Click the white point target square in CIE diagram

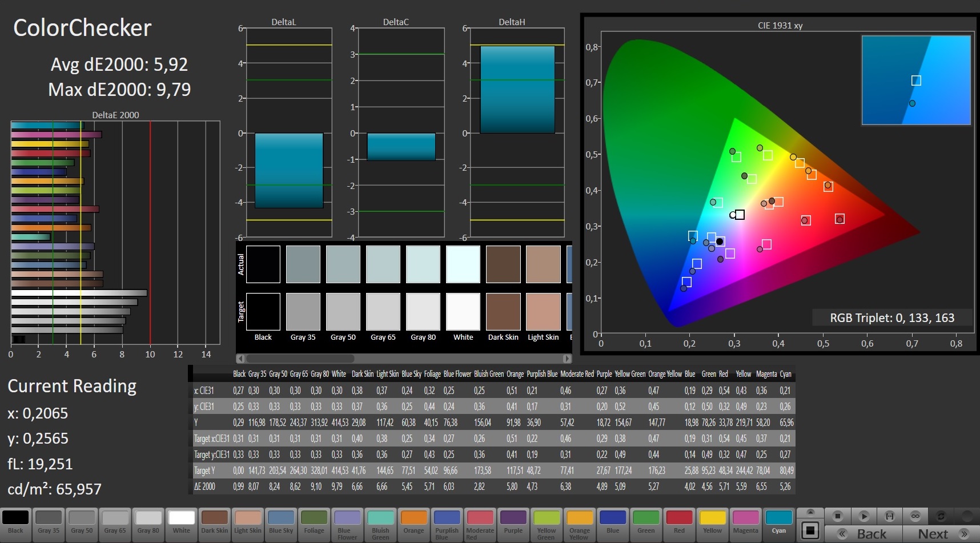[x=740, y=215]
